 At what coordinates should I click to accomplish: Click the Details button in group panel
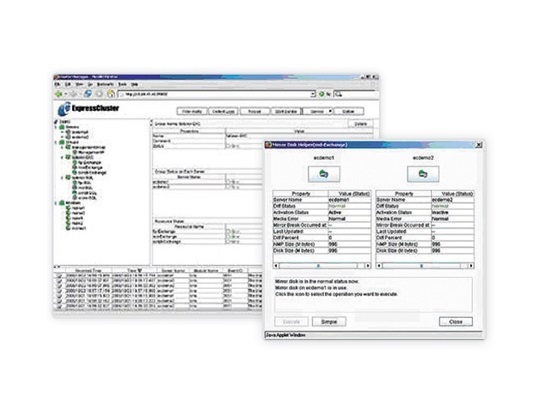click(360, 124)
